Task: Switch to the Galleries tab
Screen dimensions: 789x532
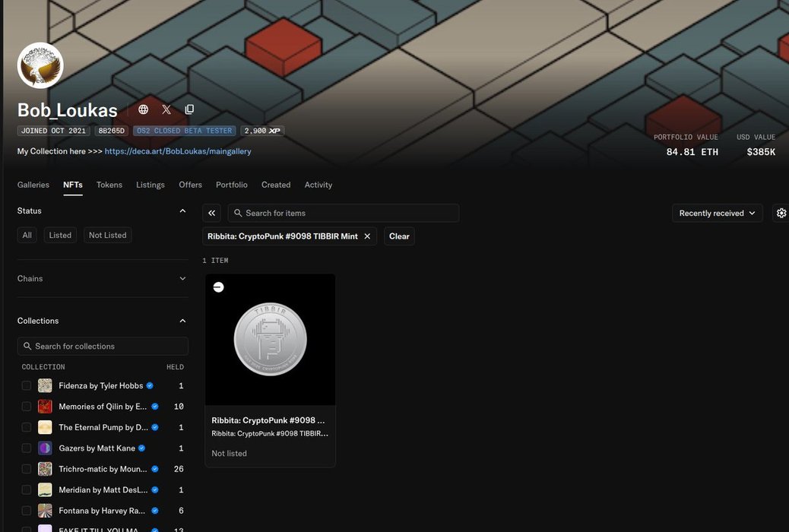Action: click(33, 185)
